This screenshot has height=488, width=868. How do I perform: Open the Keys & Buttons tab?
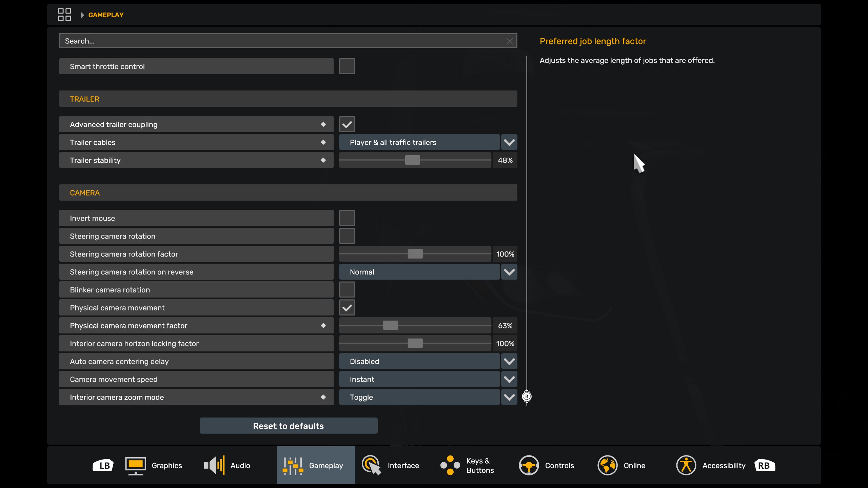[x=473, y=465]
